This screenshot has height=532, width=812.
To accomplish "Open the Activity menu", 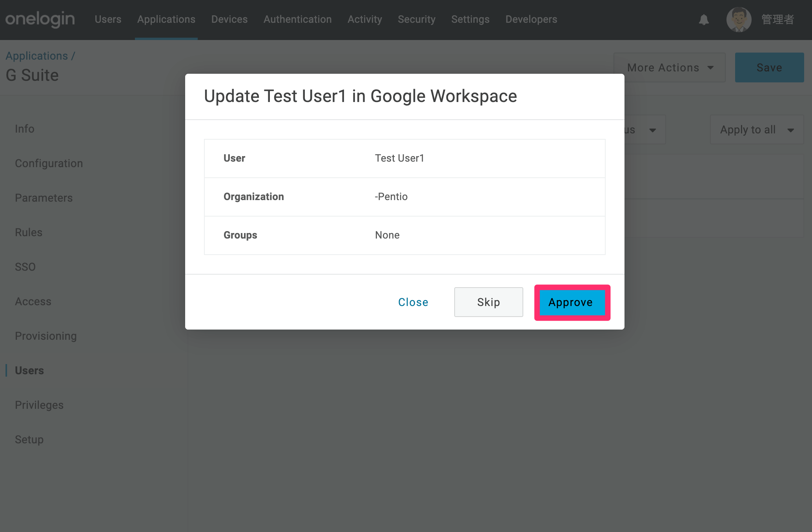I will (x=365, y=19).
